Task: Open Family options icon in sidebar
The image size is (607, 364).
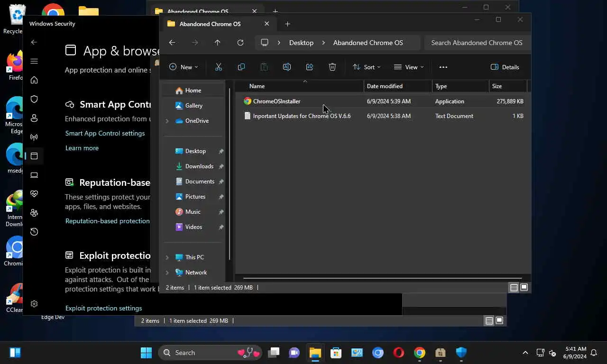Action: (34, 213)
